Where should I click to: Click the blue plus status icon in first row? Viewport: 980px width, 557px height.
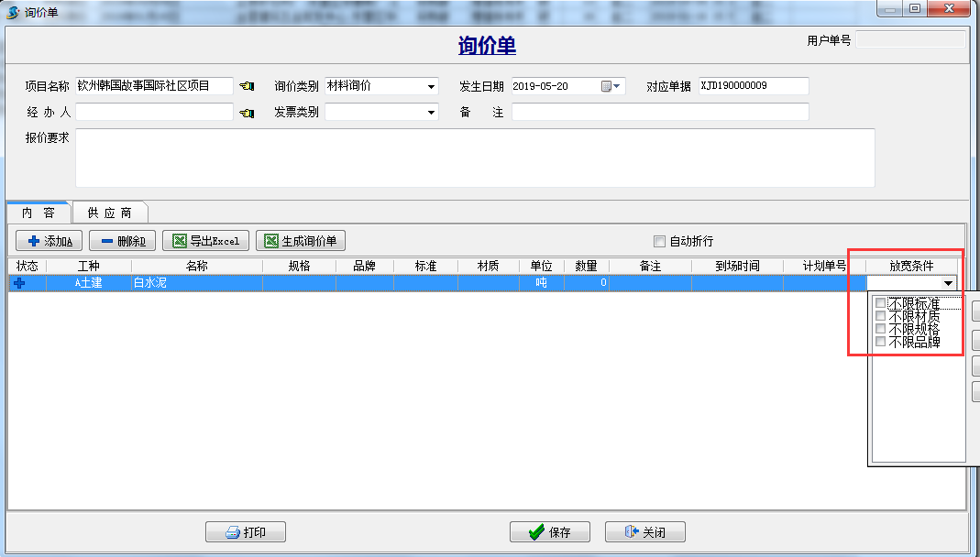19,283
